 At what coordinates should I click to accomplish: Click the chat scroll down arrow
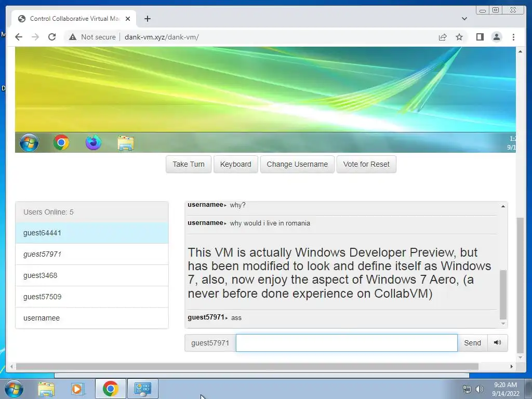[x=503, y=324]
